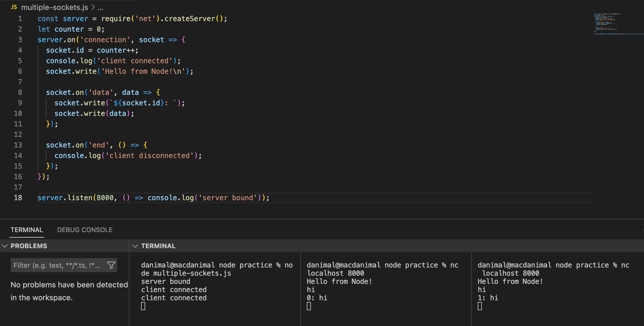Click second 'client connected' line in first terminal
644x326 pixels.
coord(174,298)
